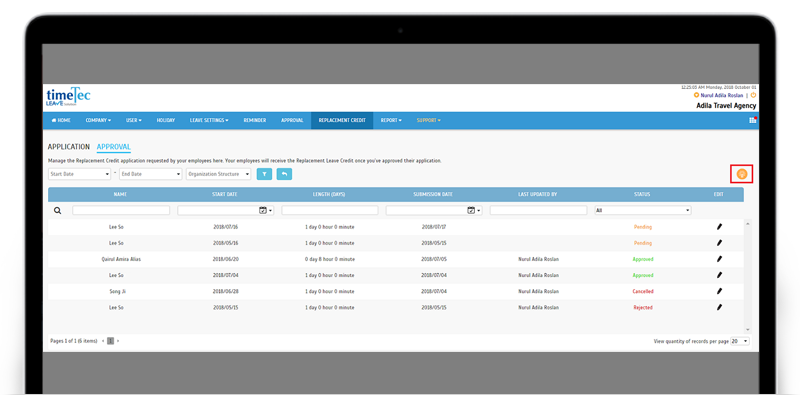The height and width of the screenshot is (395, 800).
Task: Click the next page arrow in the pager
Action: pyautogui.click(x=118, y=341)
